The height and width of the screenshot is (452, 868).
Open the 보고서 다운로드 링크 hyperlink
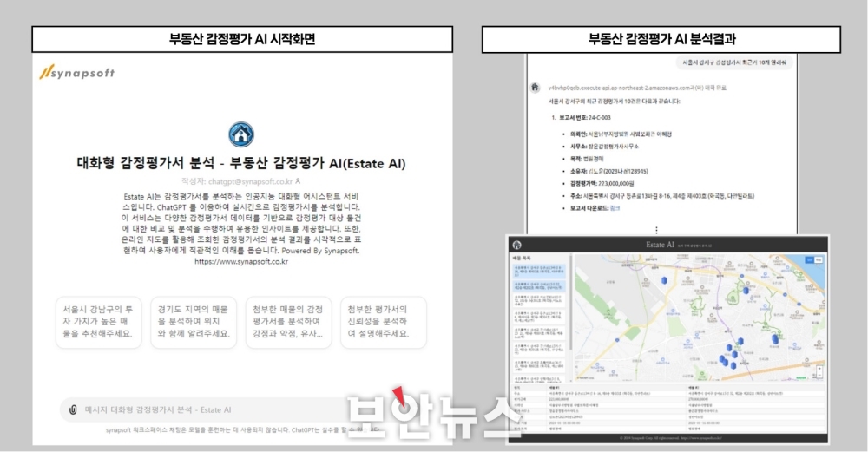pyautogui.click(x=615, y=208)
